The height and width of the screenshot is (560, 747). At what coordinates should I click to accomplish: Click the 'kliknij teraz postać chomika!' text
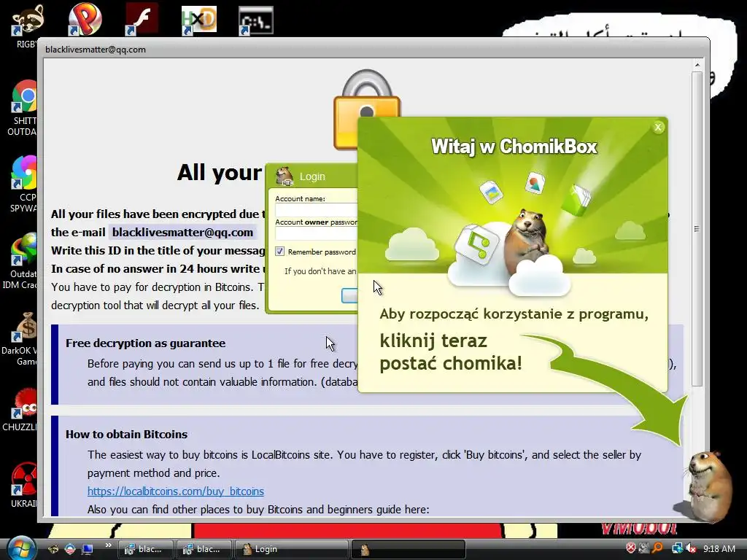click(x=451, y=352)
